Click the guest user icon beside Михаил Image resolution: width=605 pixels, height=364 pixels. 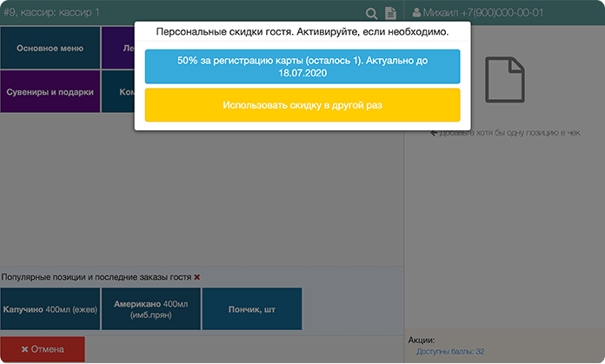tap(416, 13)
